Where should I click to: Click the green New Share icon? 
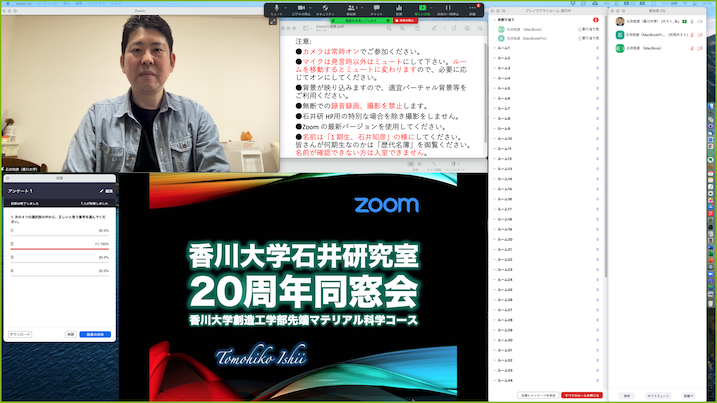422,9
